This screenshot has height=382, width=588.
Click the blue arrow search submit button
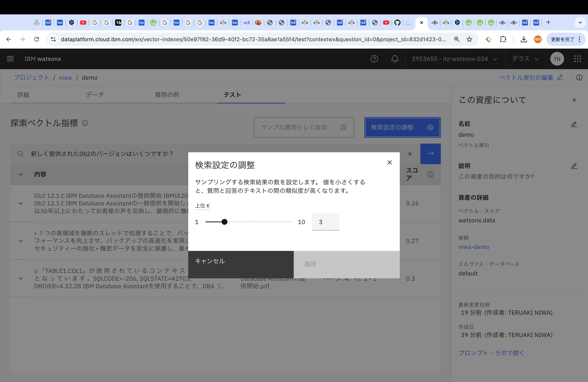pos(430,154)
